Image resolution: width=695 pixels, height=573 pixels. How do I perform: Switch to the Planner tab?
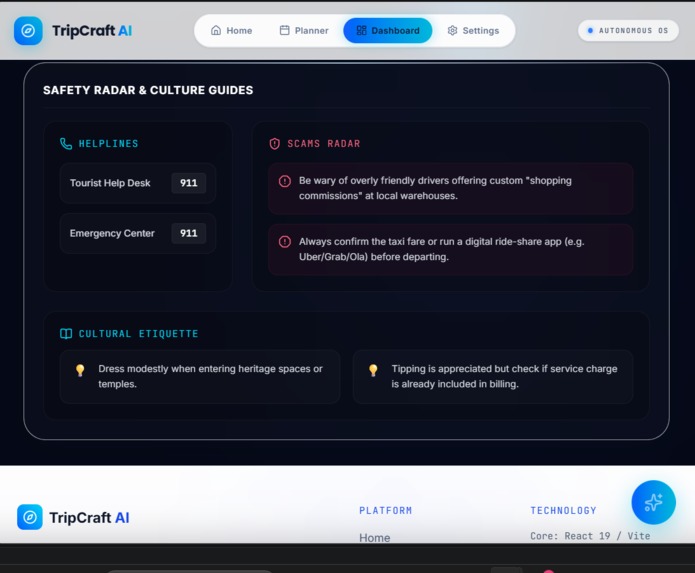pos(304,31)
